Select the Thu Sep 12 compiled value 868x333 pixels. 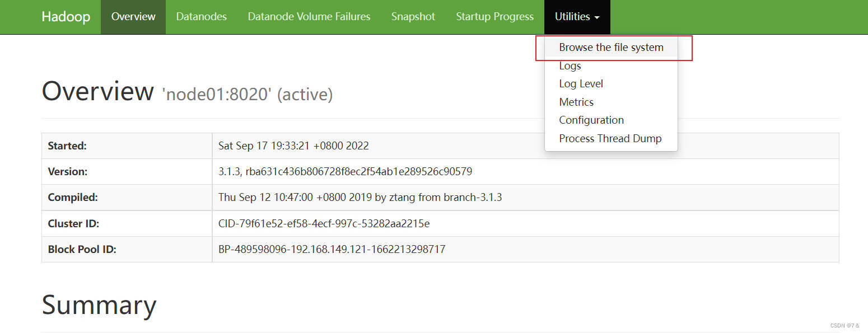point(360,198)
